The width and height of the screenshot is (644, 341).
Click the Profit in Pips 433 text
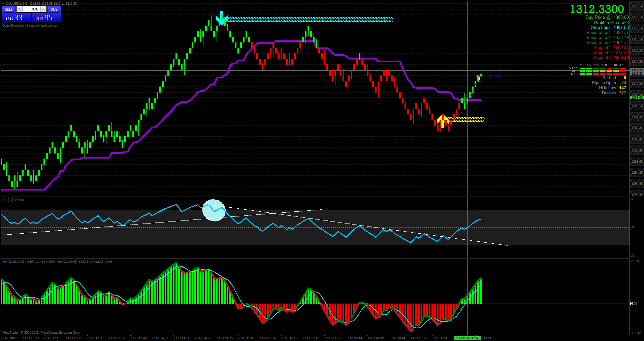611,23
